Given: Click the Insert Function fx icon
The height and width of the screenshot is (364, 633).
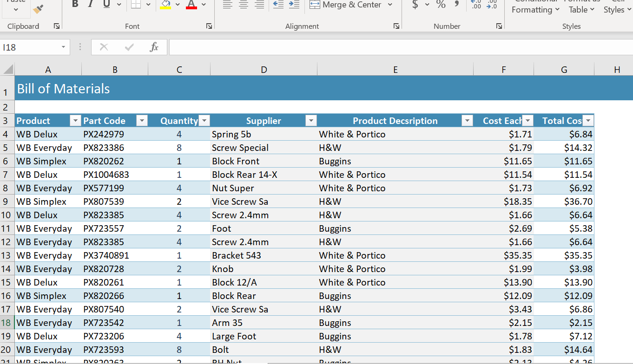Looking at the screenshot, I should (x=155, y=46).
